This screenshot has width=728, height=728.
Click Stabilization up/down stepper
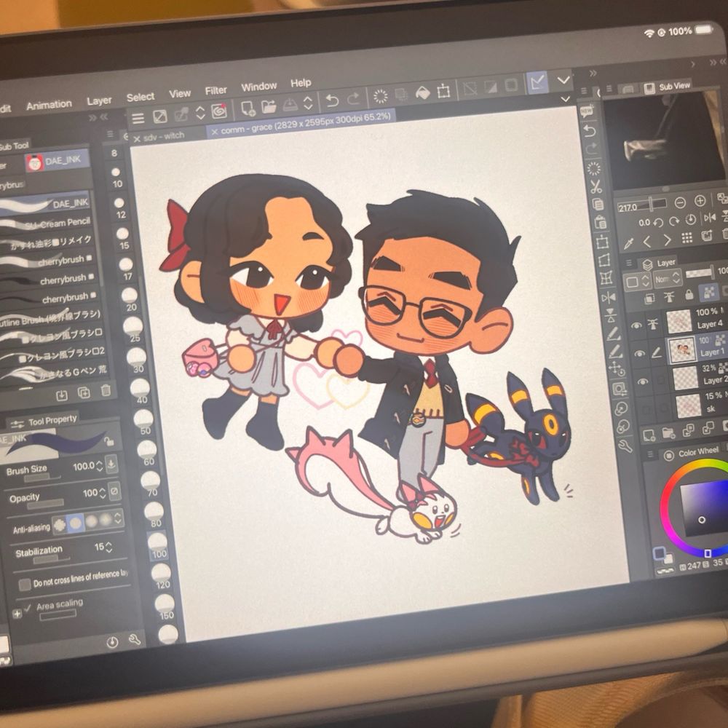[x=108, y=547]
